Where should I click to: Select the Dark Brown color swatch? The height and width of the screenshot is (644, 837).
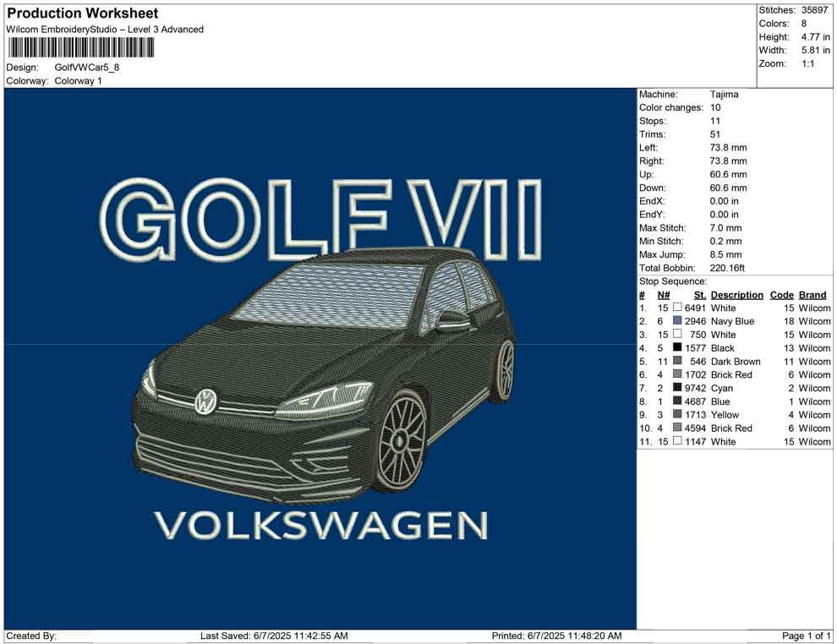677,361
